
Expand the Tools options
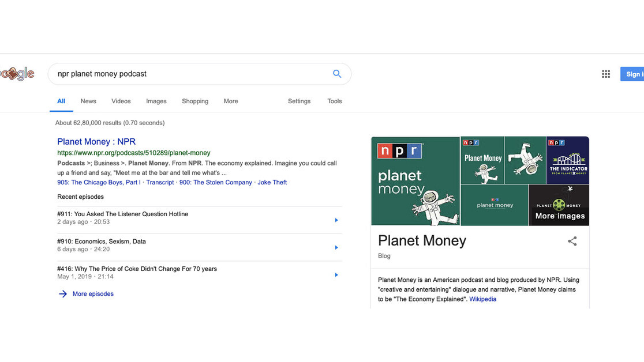[335, 101]
